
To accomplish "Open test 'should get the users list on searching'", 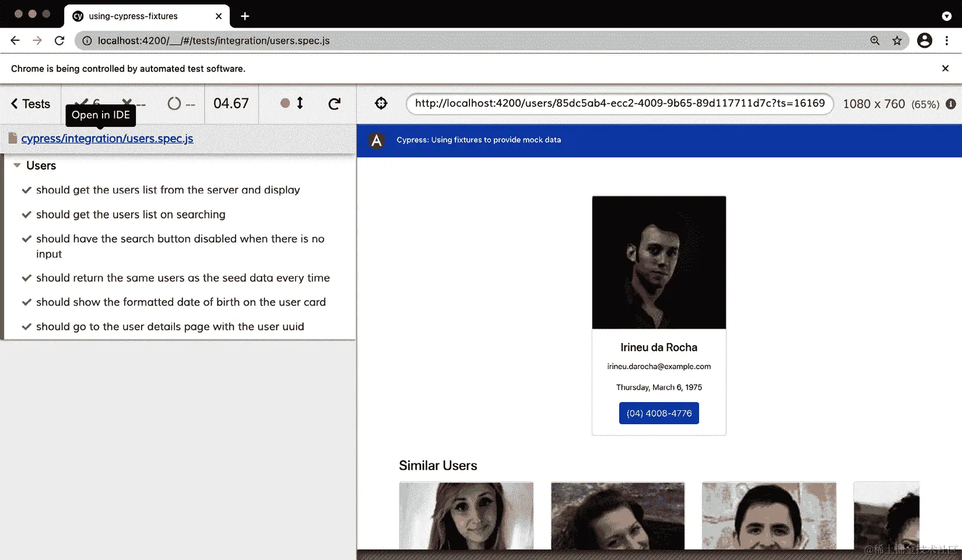I will pos(131,214).
